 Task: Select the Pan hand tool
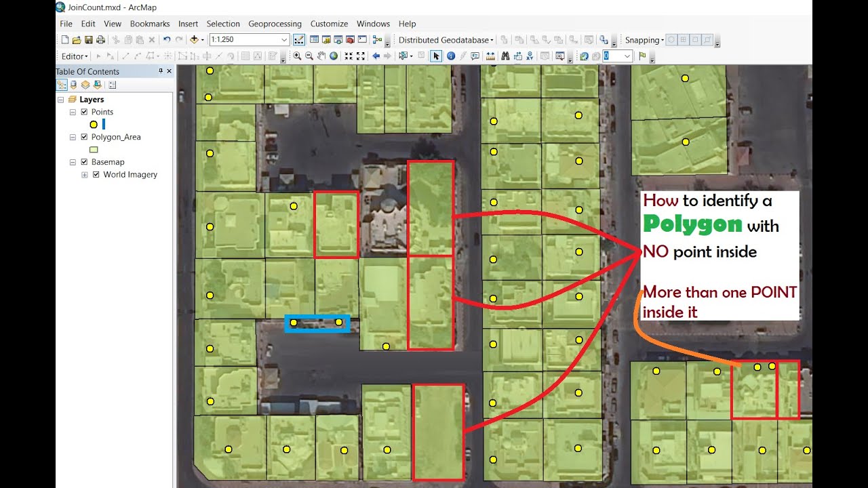321,56
